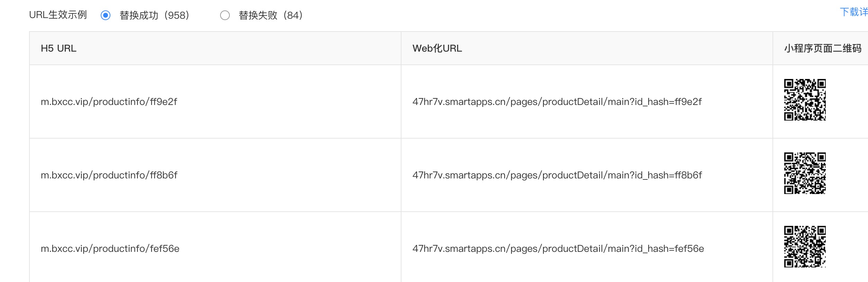
Task: Open QR code for ff9e2f row
Action: point(805,100)
